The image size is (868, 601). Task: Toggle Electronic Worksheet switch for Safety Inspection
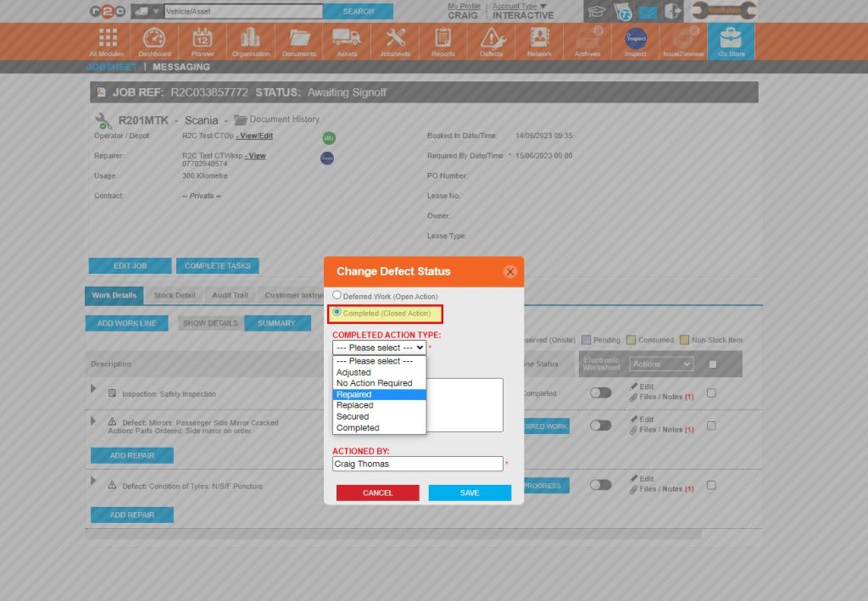[x=600, y=393]
